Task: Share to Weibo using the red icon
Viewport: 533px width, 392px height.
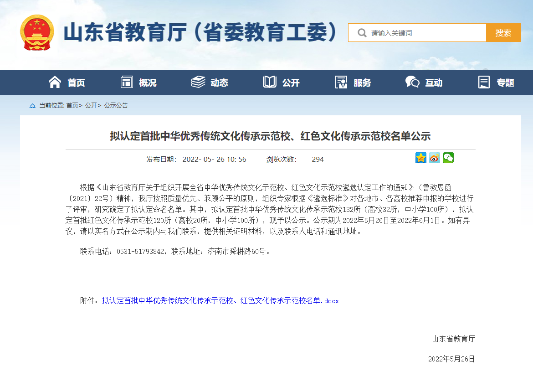Action: pos(435,158)
